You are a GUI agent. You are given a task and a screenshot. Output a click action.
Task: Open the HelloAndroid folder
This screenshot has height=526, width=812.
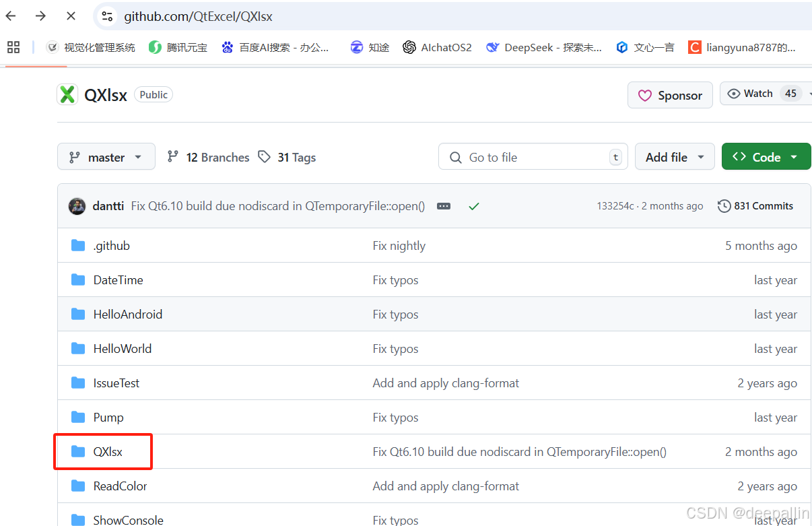point(128,315)
